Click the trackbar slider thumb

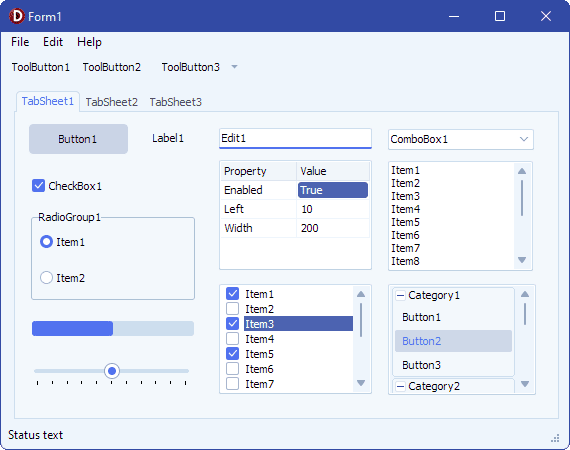click(112, 371)
